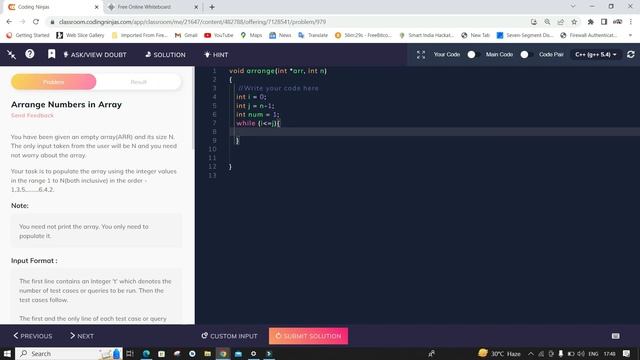Open the Solution section
This screenshot has height=360, width=640.
[x=165, y=55]
